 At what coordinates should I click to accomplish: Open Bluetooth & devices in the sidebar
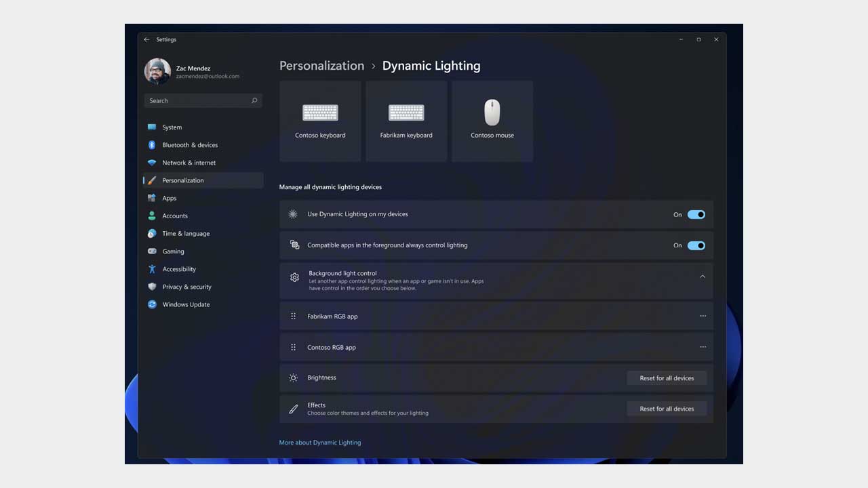pyautogui.click(x=190, y=145)
